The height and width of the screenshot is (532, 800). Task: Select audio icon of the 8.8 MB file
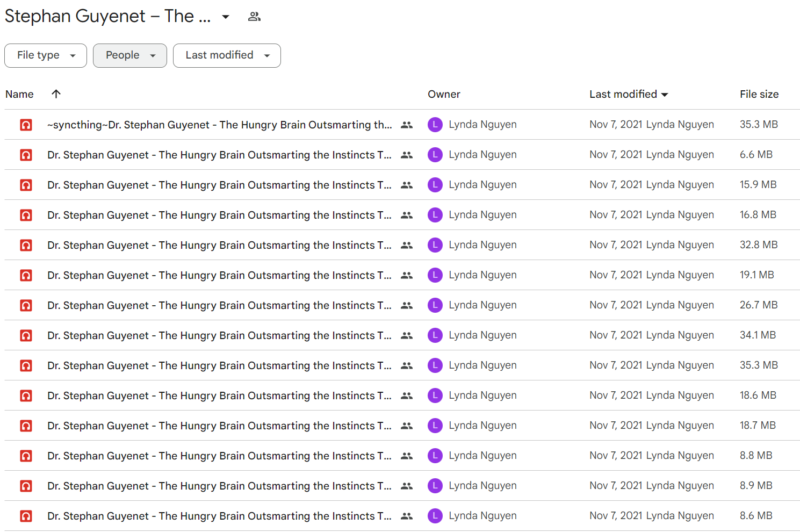click(26, 456)
